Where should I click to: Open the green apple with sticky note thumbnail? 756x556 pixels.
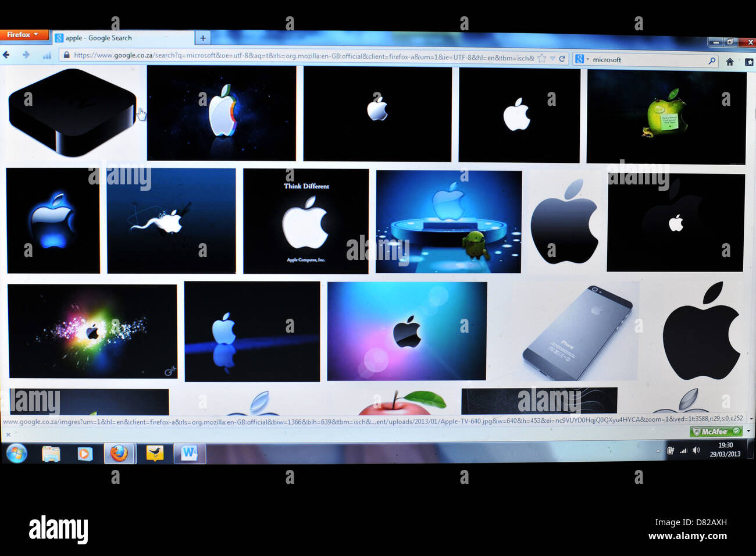(666, 117)
